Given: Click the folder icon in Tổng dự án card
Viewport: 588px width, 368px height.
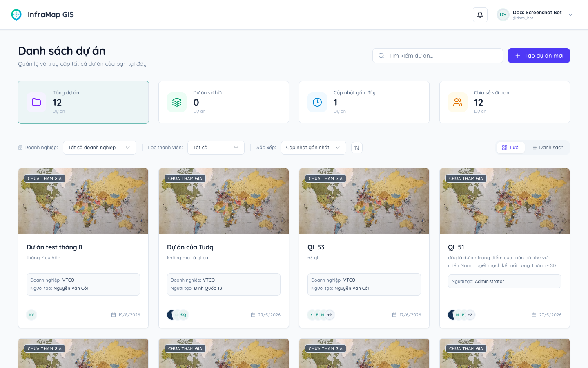Looking at the screenshot, I should click(x=36, y=102).
